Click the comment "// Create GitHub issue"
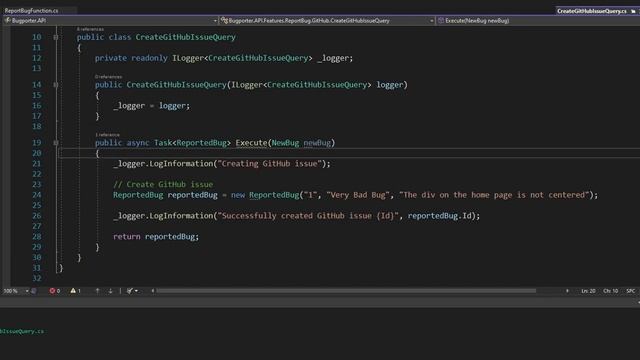Image resolution: width=640 pixels, height=360 pixels. pyautogui.click(x=163, y=184)
